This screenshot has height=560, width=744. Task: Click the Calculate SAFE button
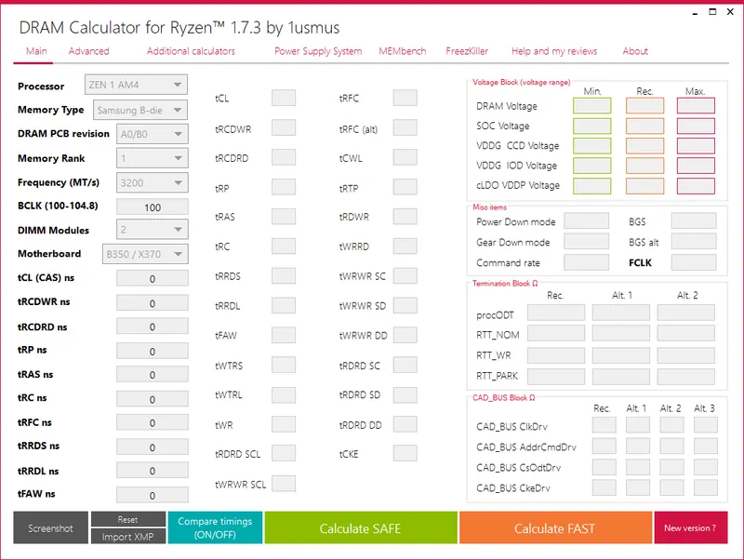coord(361,527)
